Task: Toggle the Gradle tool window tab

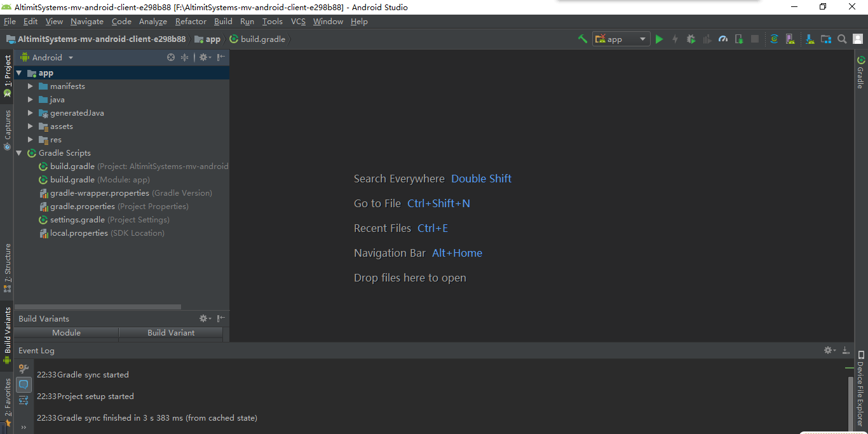Action: (x=861, y=72)
